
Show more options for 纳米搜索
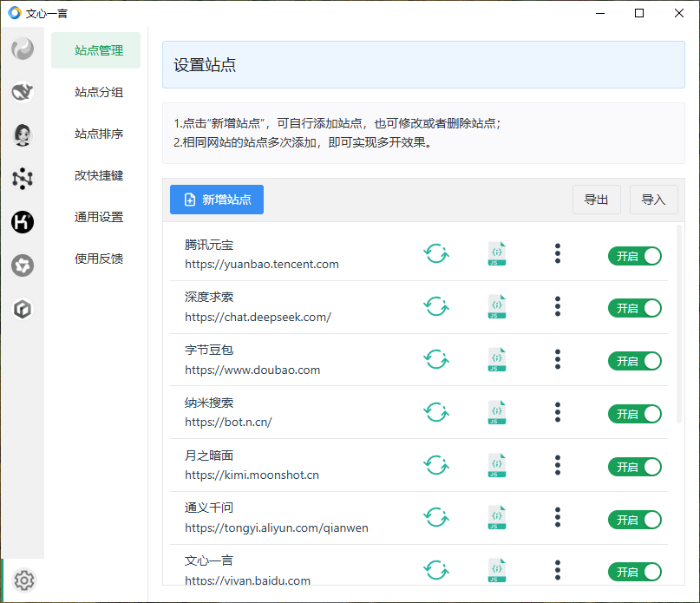pos(558,412)
